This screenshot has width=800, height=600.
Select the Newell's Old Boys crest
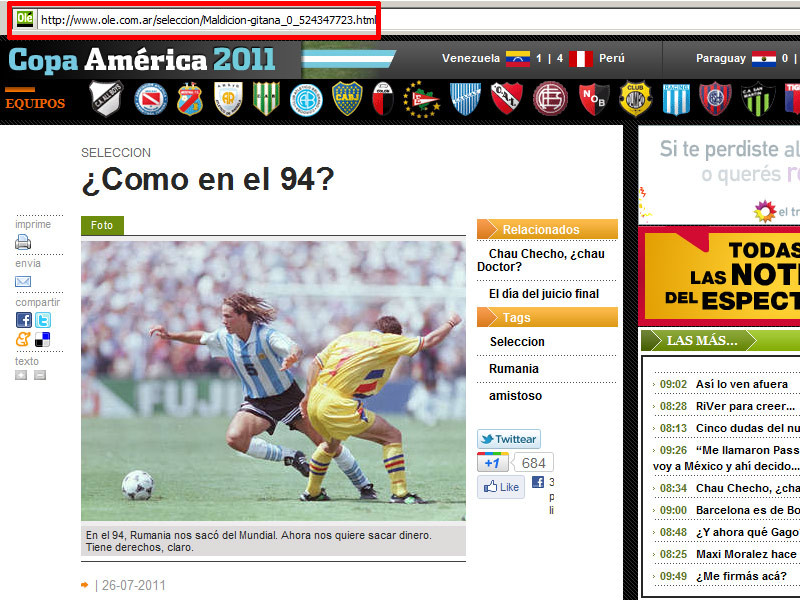tap(594, 99)
